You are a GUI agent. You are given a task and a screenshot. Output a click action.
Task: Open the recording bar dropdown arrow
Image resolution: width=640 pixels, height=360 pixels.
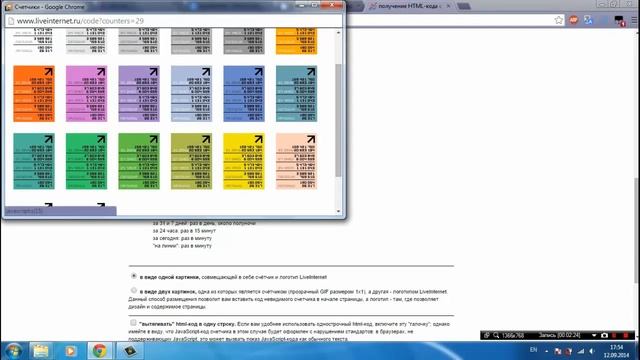tap(594, 336)
